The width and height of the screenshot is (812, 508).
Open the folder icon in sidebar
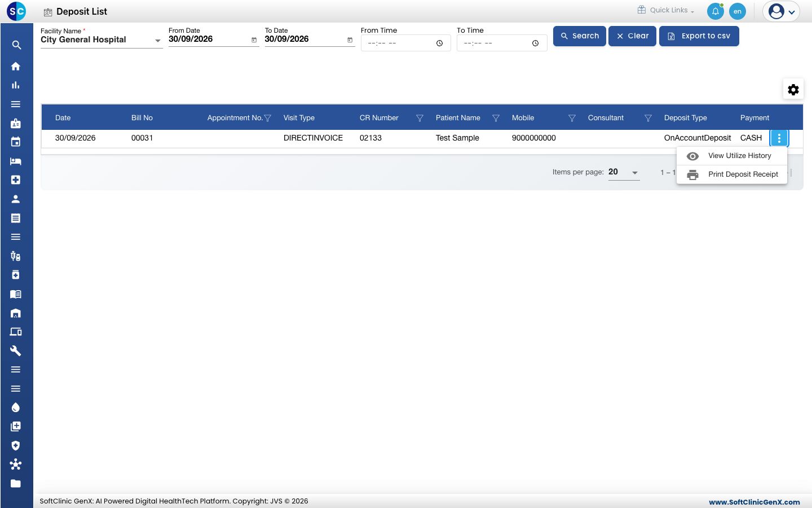pyautogui.click(x=16, y=484)
